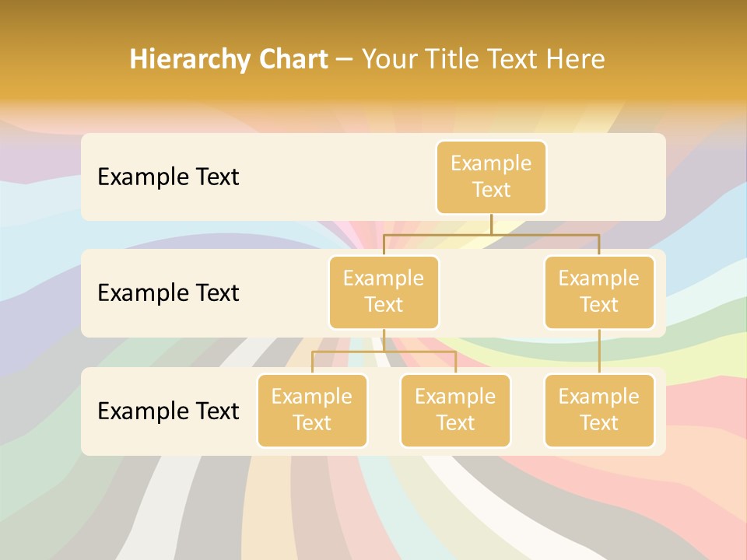Viewport: 747px width, 560px height.
Task: Click the right box in the middle row
Action: [599, 292]
